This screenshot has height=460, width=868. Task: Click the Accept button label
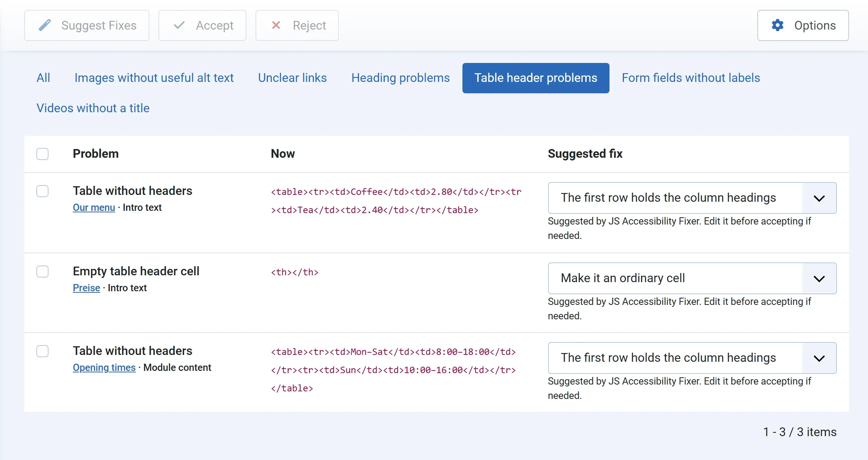point(215,25)
